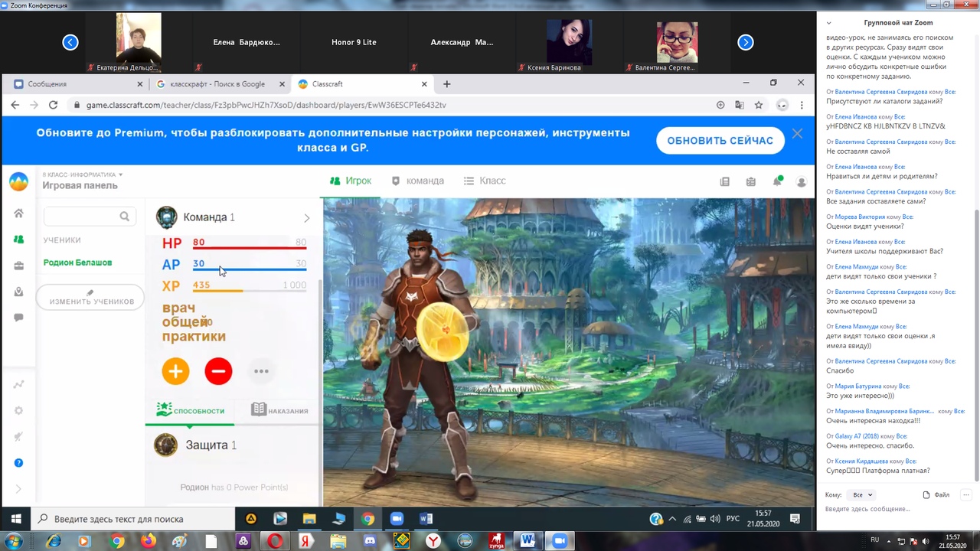Screen dimensions: 980x551
Task: Switch to the команда tab
Action: 417,181
